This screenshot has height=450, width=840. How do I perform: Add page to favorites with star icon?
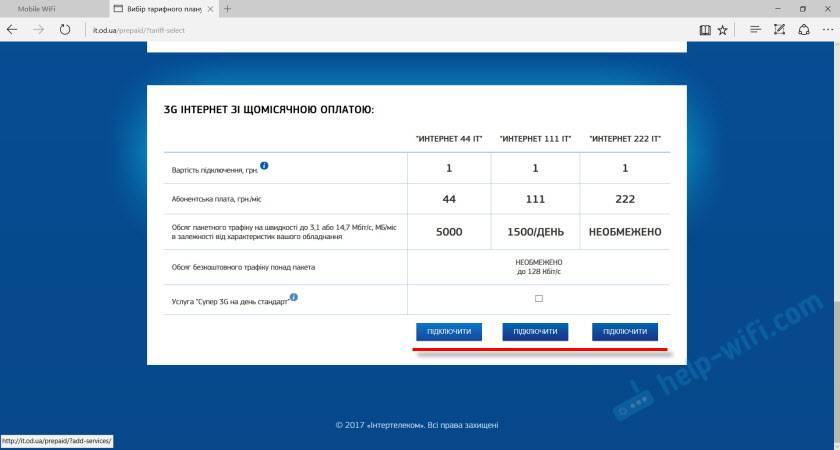point(723,30)
